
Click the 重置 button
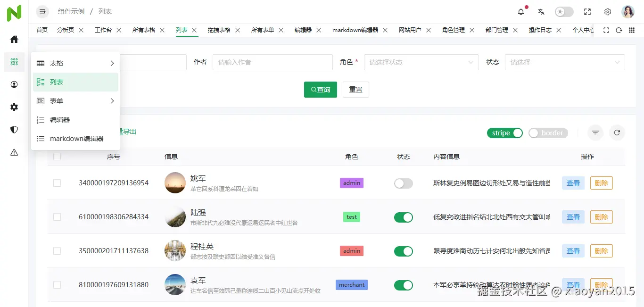[x=356, y=90]
